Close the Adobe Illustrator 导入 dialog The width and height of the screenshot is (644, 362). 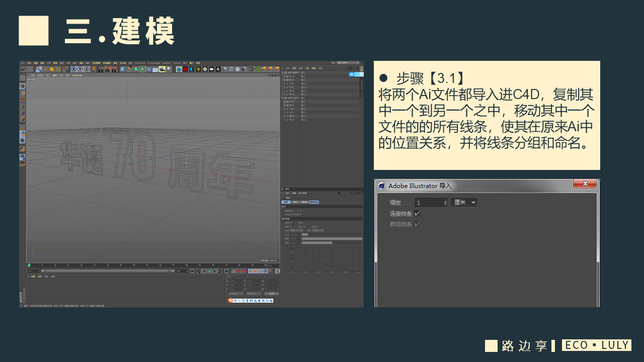(585, 185)
